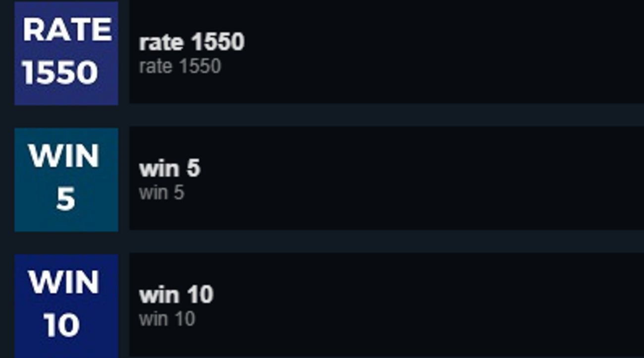Open the win 5 row panel's empty area

tap(421, 179)
